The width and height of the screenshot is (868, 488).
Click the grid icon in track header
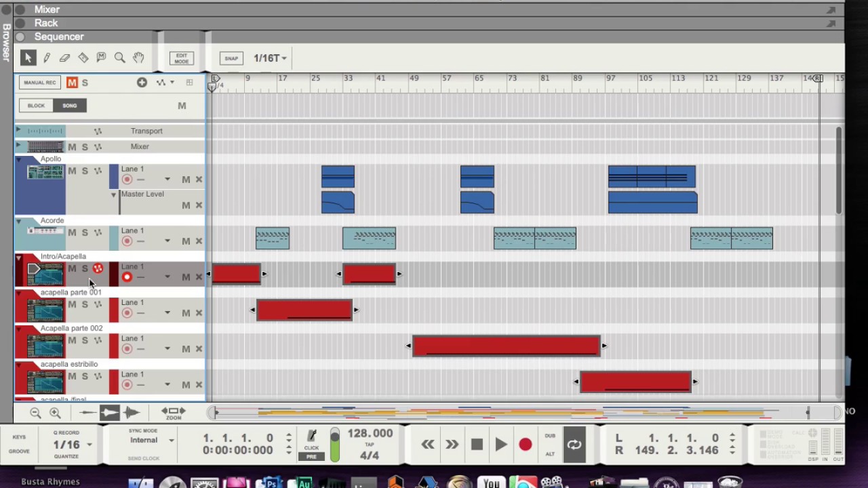coord(190,83)
